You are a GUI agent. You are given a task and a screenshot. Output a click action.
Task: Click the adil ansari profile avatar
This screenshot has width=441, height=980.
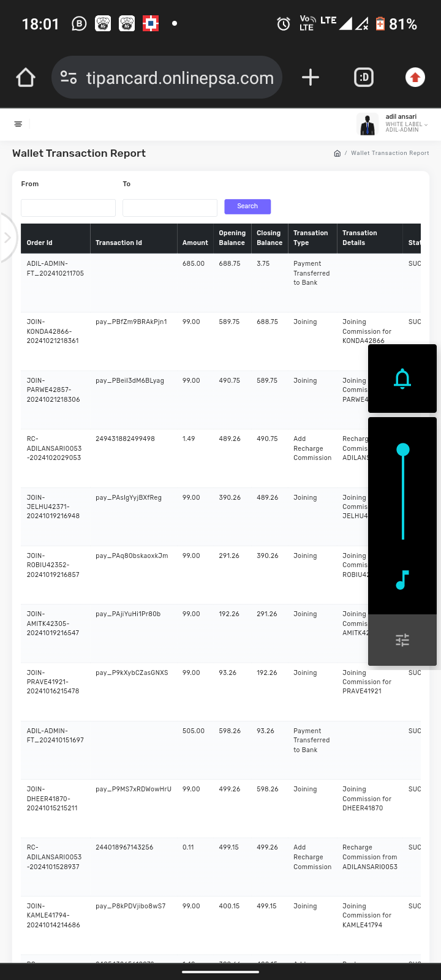[367, 124]
